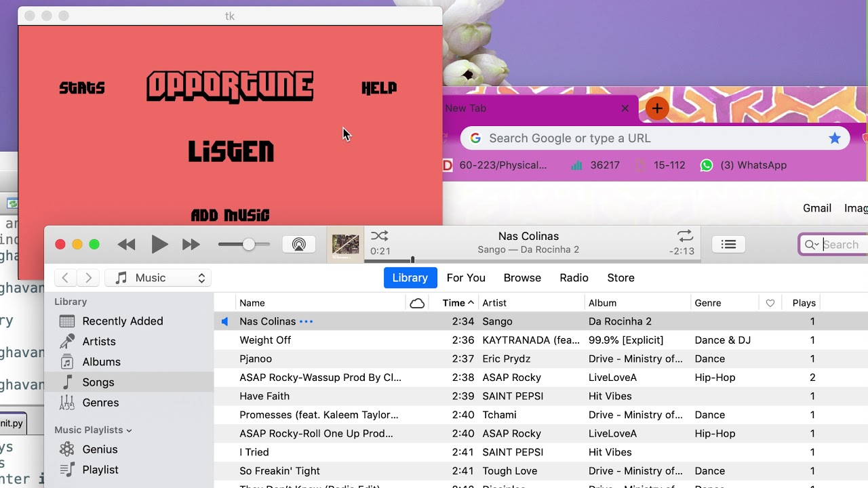868x488 pixels.
Task: Close the New Tab browser tab
Action: (x=625, y=108)
